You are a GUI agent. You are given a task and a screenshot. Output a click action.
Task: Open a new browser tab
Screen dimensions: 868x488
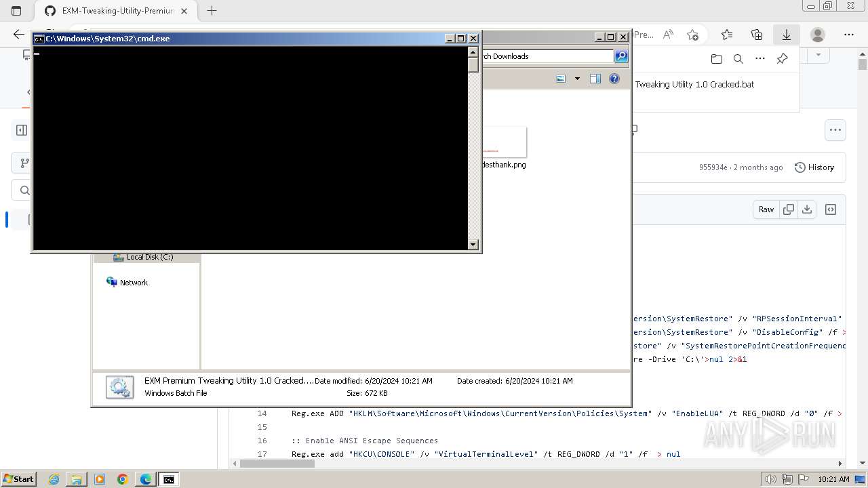[x=212, y=11]
